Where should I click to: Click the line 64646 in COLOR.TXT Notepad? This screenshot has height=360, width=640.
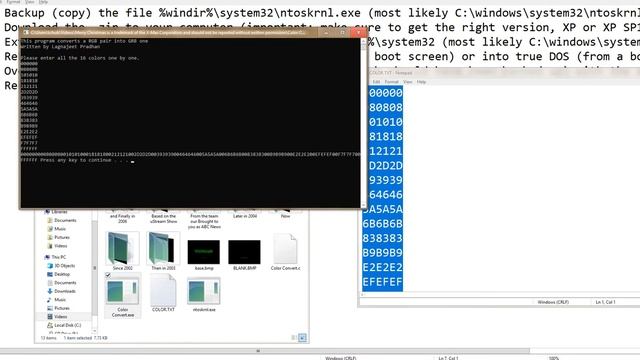386,195
